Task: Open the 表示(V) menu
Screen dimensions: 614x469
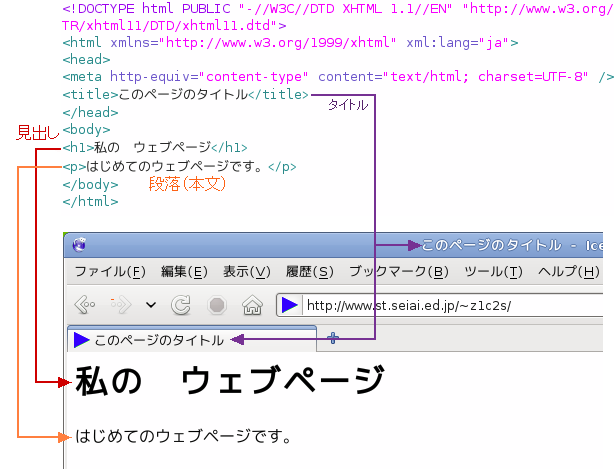Action: pos(246,272)
